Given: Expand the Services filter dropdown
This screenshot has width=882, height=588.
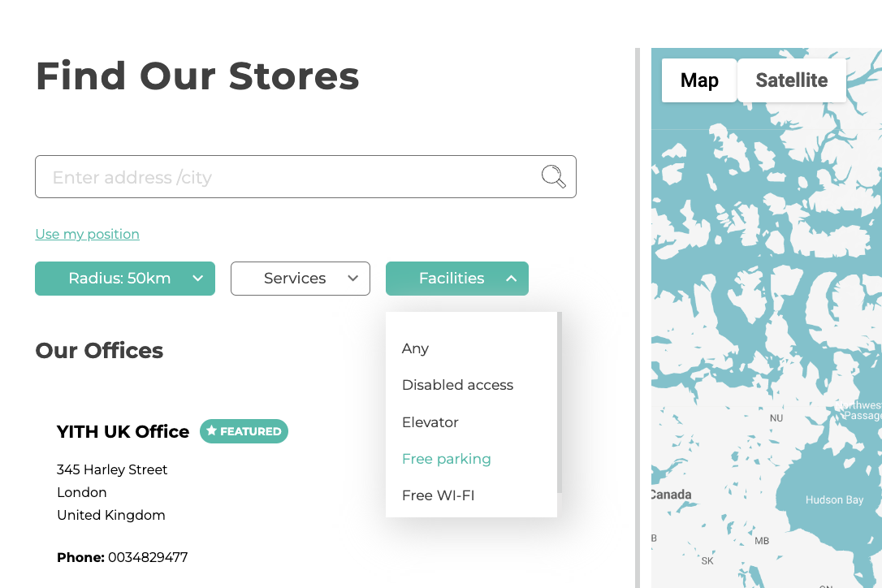Looking at the screenshot, I should 300,279.
